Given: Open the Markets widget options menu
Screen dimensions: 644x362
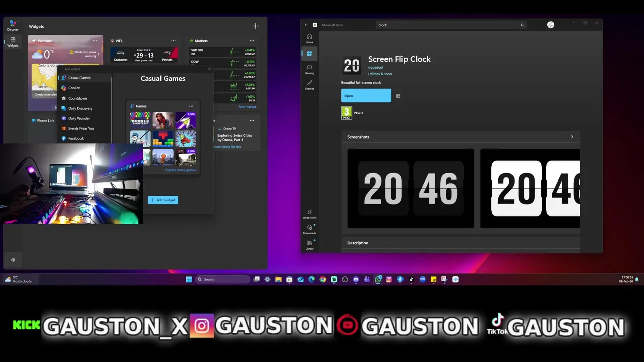Looking at the screenshot, I should (252, 41).
